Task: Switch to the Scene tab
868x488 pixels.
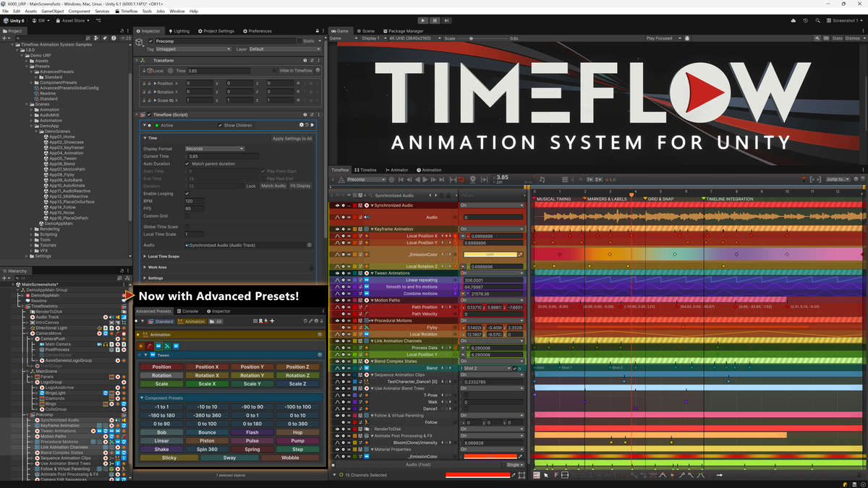Action: coord(367,31)
